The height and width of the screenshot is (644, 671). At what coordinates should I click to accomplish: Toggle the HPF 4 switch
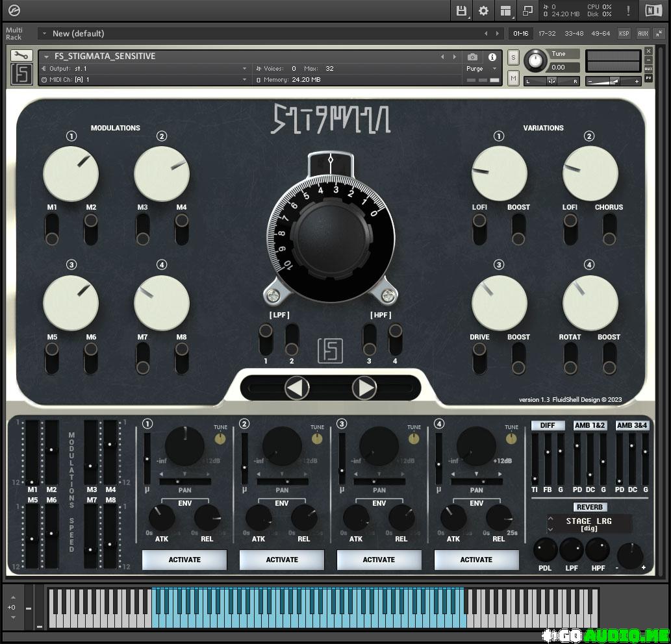tap(395, 340)
